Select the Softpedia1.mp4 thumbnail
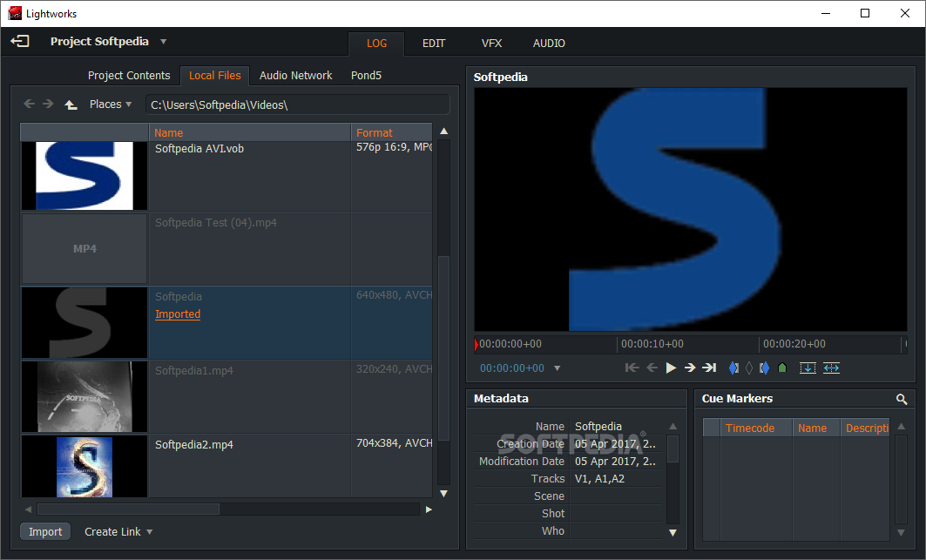This screenshot has height=560, width=926. click(84, 396)
